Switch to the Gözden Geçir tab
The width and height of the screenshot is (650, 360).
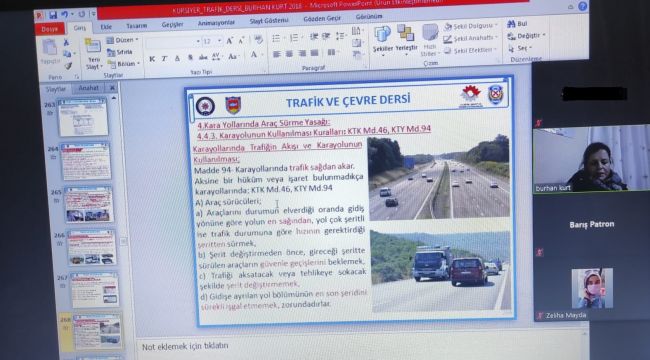322,19
